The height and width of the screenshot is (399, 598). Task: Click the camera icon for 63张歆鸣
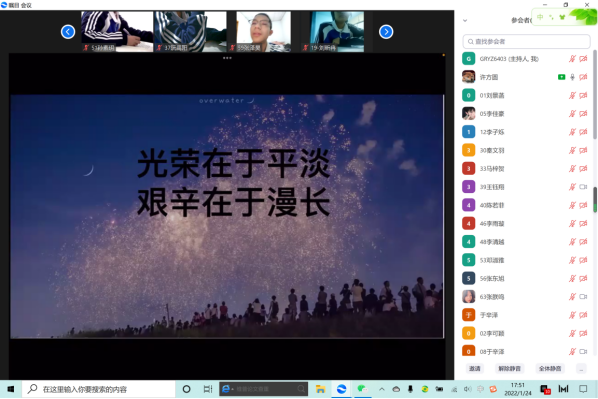click(x=583, y=297)
